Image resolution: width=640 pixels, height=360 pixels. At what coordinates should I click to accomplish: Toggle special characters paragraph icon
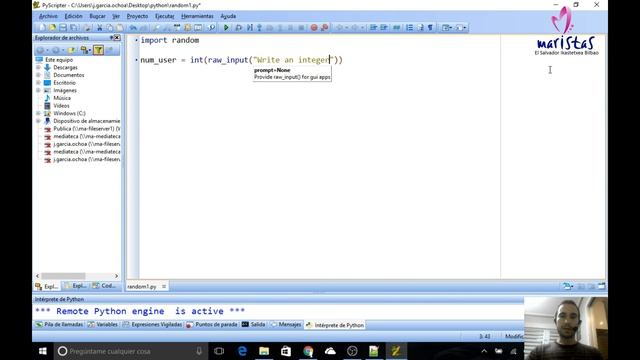[x=430, y=28]
